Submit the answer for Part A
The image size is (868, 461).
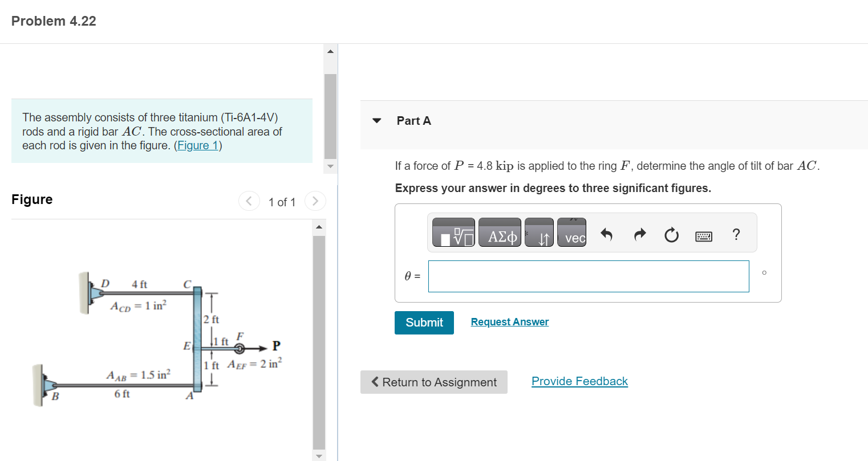point(424,323)
